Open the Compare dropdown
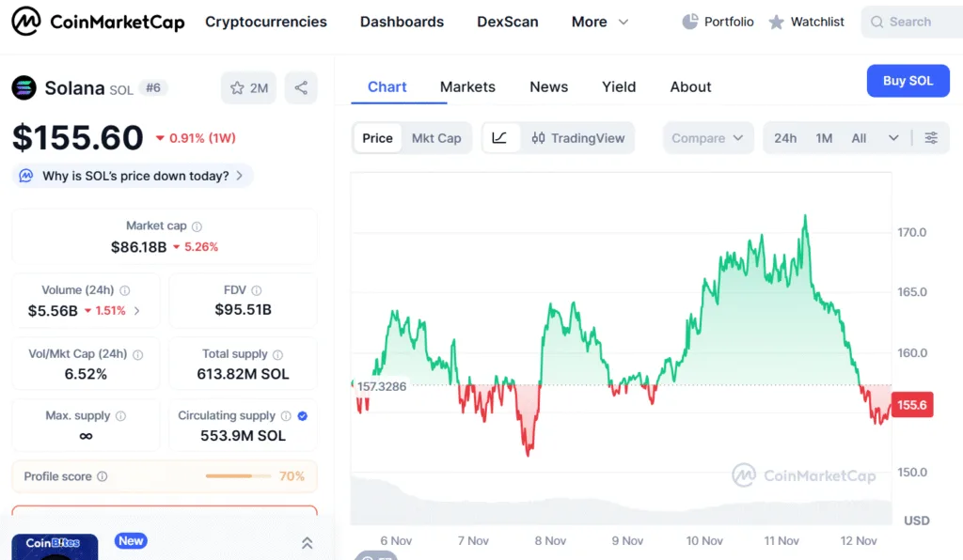The image size is (963, 560). 707,137
